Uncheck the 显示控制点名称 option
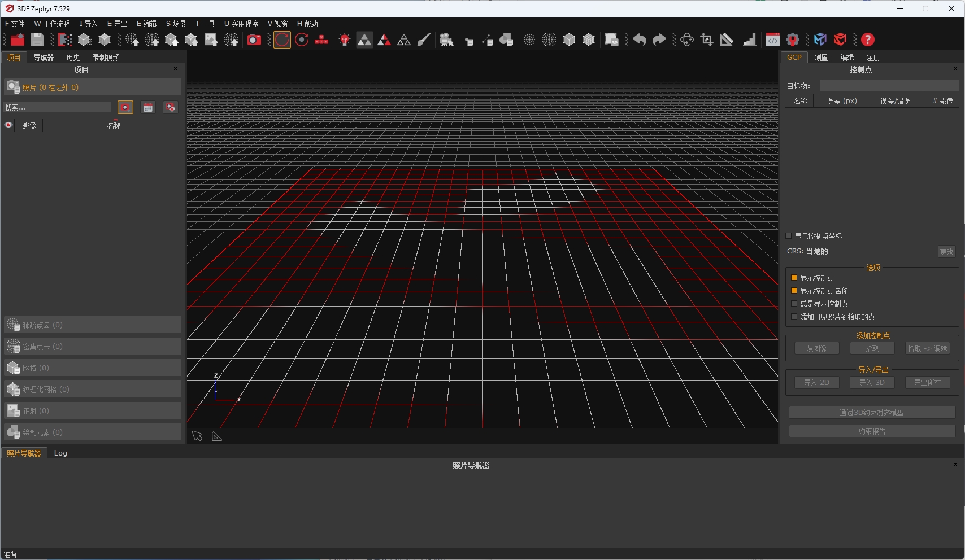This screenshot has width=965, height=560. [x=794, y=291]
